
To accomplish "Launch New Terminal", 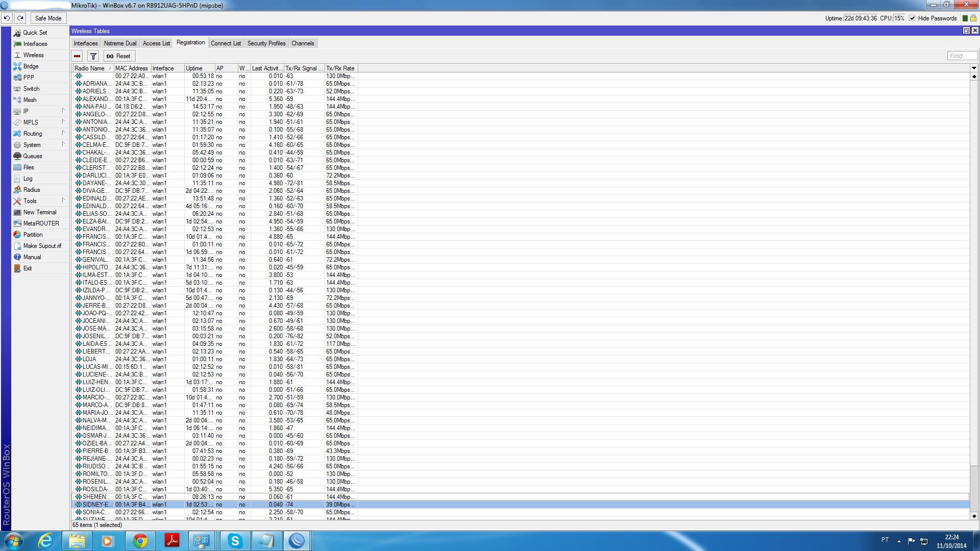I will (40, 212).
